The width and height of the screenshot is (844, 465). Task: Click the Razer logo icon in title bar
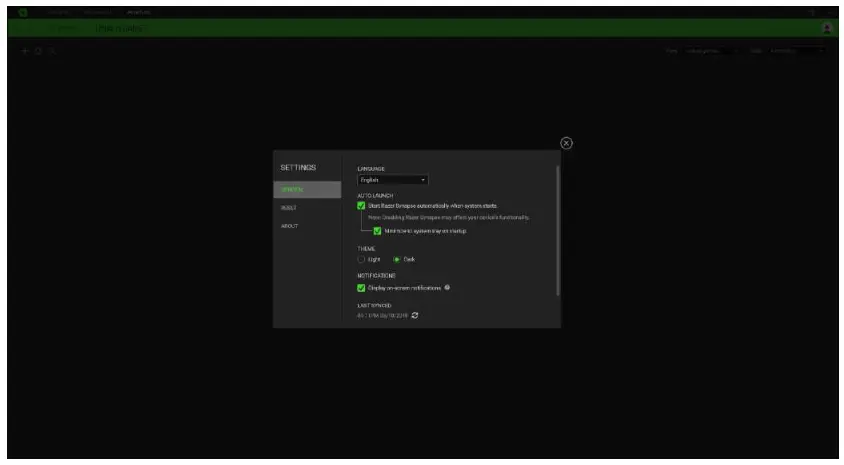point(23,12)
